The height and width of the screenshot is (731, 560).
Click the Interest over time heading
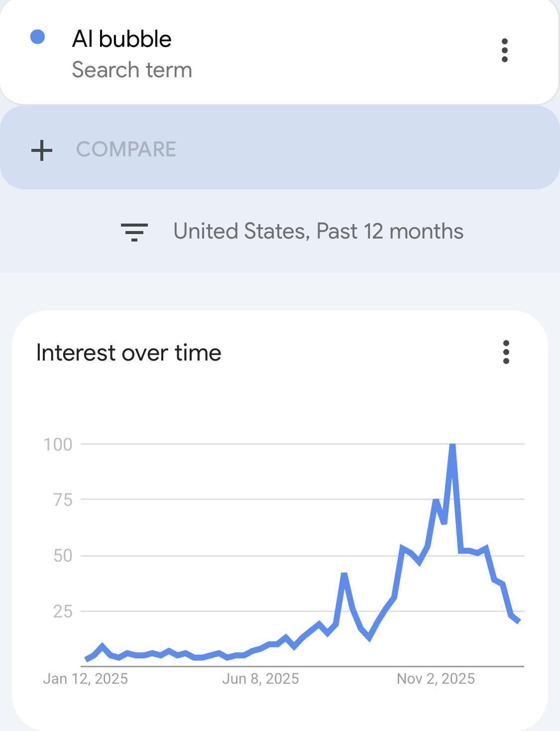click(128, 353)
